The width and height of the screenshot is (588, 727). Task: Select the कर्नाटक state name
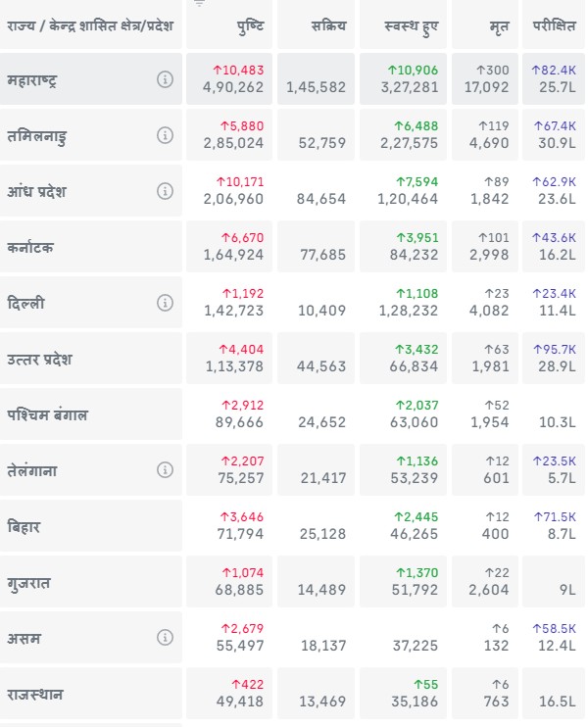pos(30,247)
